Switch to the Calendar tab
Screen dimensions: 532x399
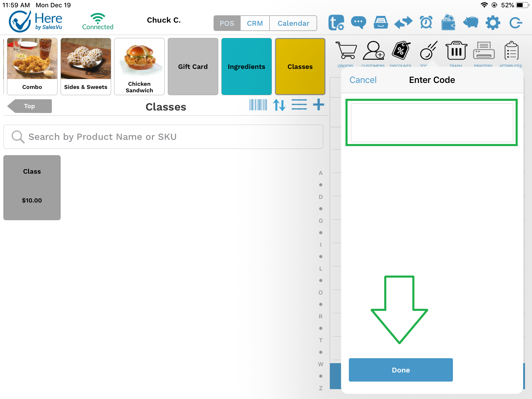[x=293, y=23]
